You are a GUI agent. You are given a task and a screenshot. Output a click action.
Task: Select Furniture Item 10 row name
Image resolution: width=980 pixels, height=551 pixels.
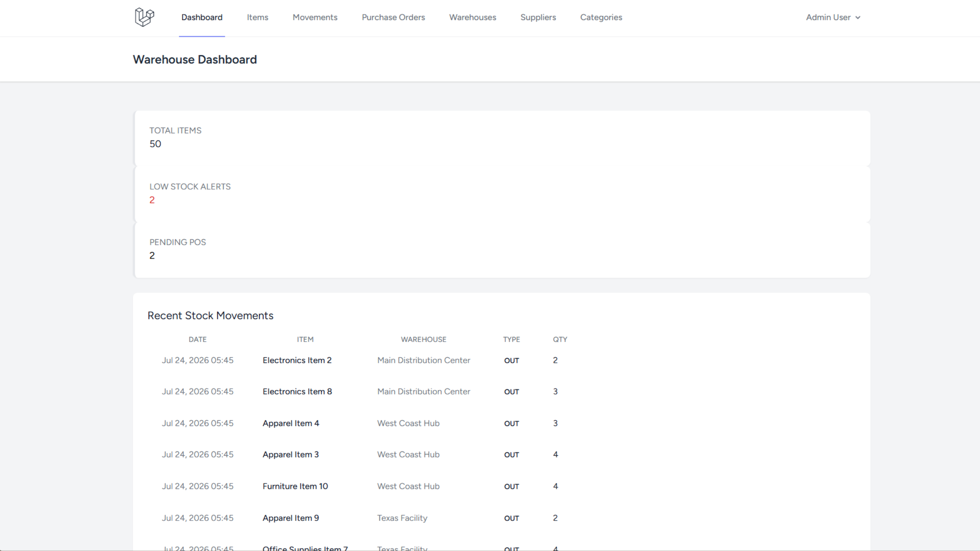[x=295, y=486]
